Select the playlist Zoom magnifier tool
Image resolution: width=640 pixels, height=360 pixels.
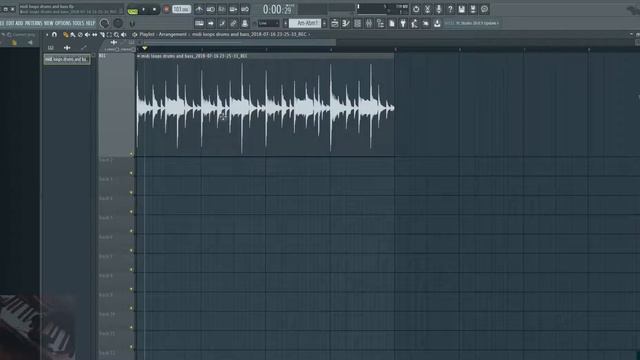pos(117,35)
